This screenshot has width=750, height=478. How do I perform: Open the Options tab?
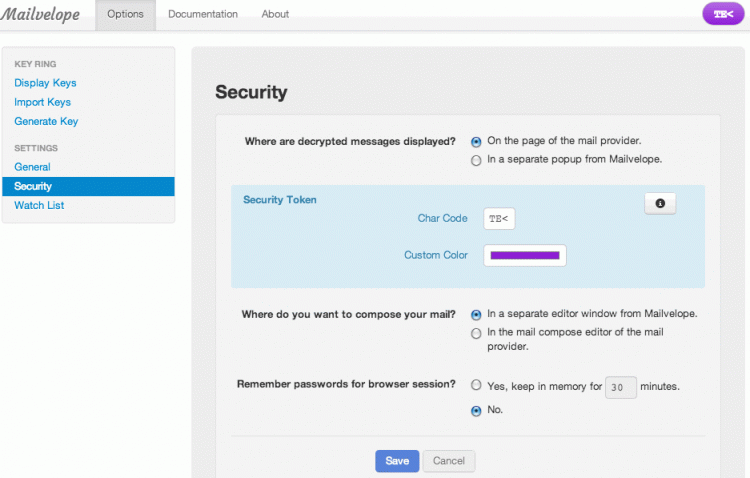pos(125,14)
